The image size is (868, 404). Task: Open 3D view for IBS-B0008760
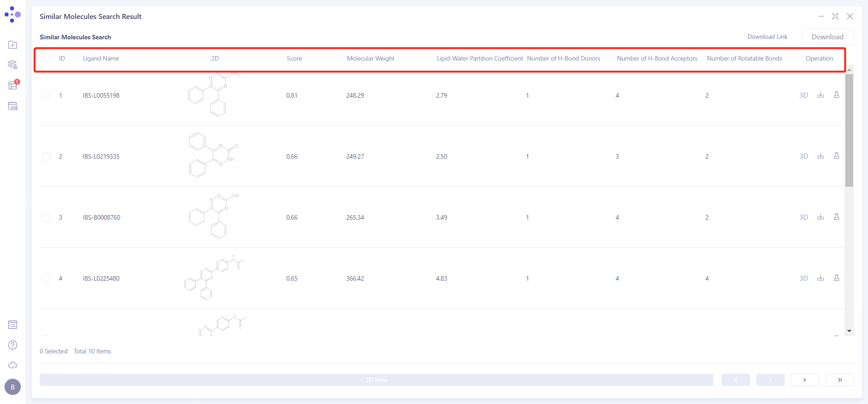pos(803,217)
